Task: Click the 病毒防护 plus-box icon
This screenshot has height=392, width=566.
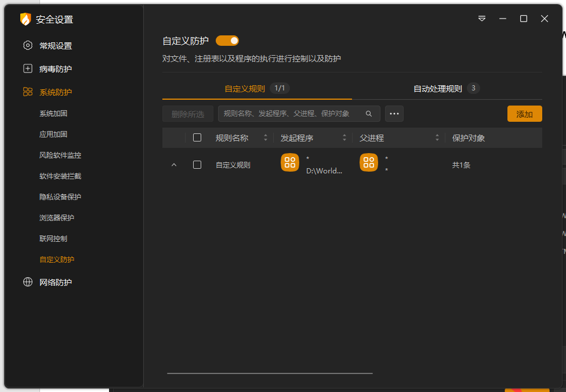Action: (28, 68)
